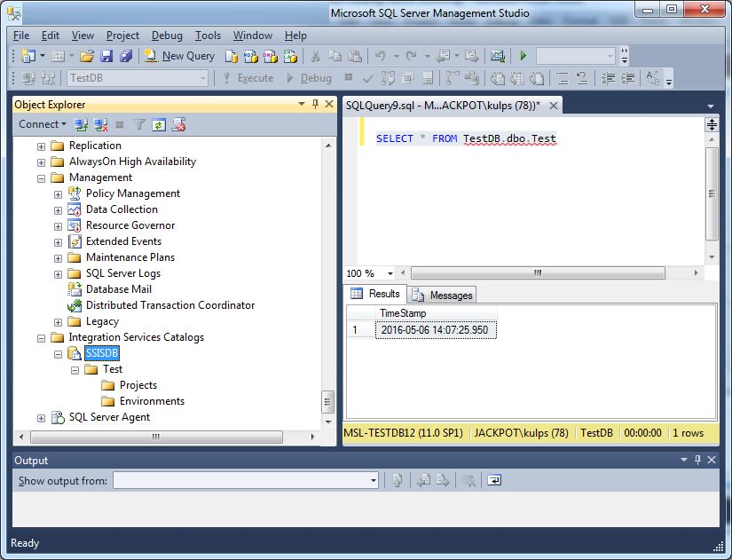732x560 pixels.
Task: Click the Activity Monitor icon
Action: (x=497, y=57)
